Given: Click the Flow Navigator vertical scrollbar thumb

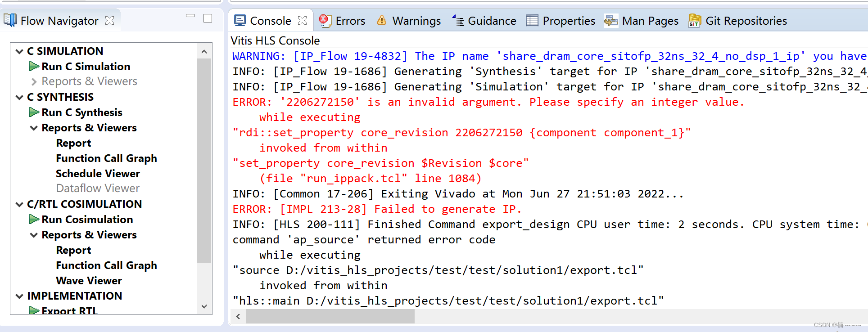Looking at the screenshot, I should click(x=204, y=160).
